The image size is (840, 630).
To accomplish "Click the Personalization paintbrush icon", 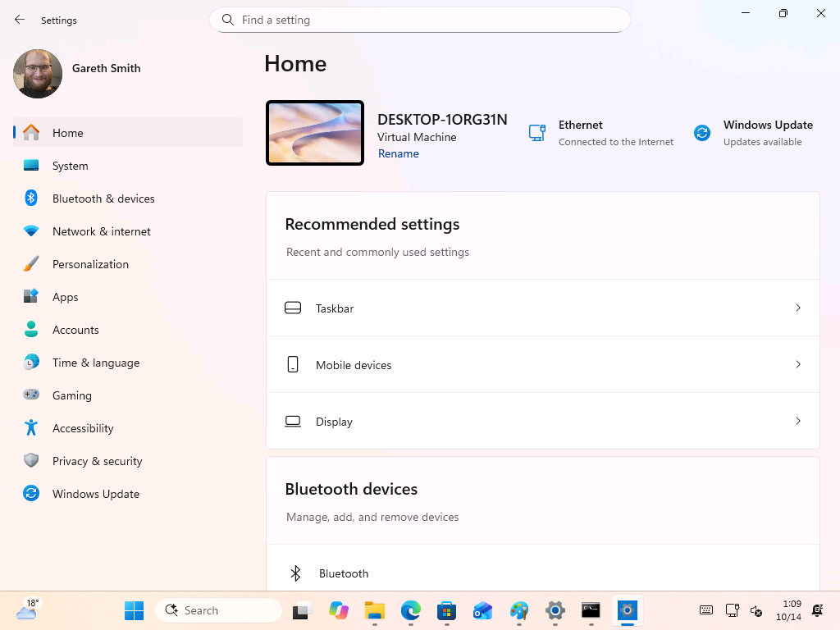I will click(31, 263).
